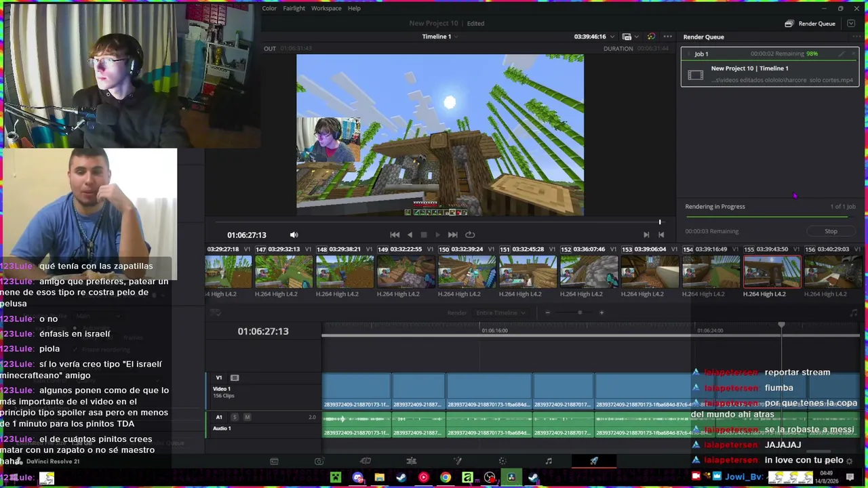Select clip thumbnail number 150

(x=467, y=272)
